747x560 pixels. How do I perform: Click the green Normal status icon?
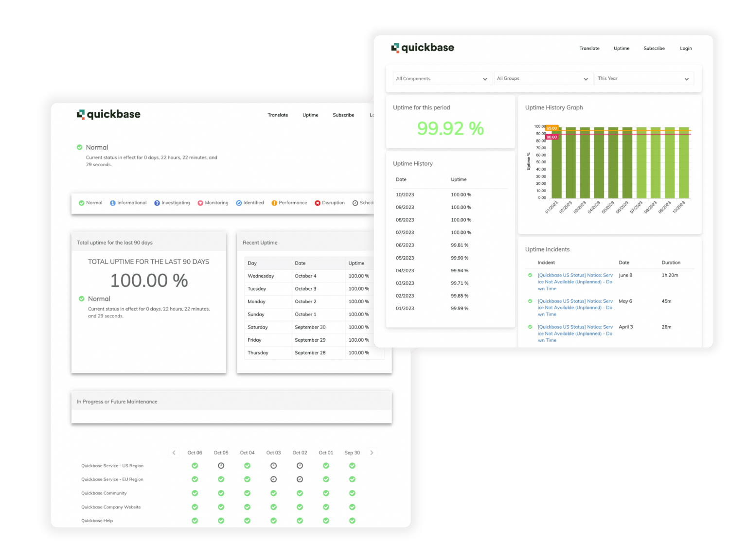(x=80, y=147)
